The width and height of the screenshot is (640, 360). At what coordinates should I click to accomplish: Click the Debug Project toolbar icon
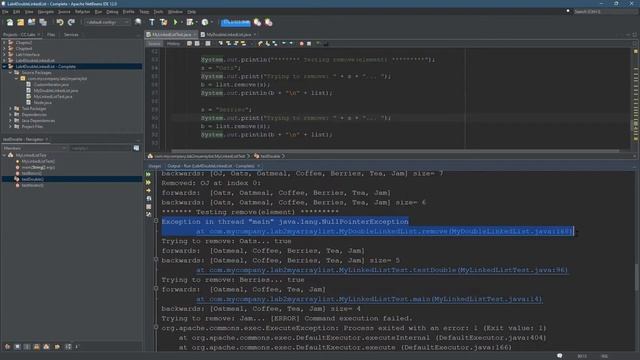click(x=190, y=22)
